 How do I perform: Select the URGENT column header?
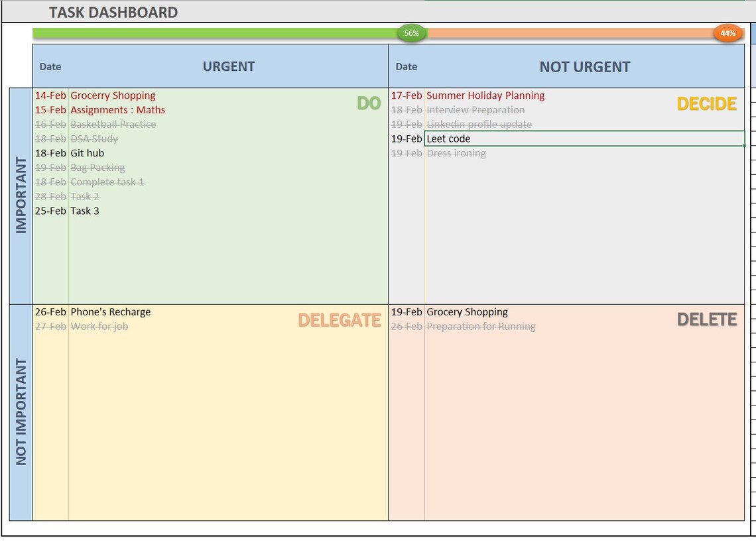point(229,66)
